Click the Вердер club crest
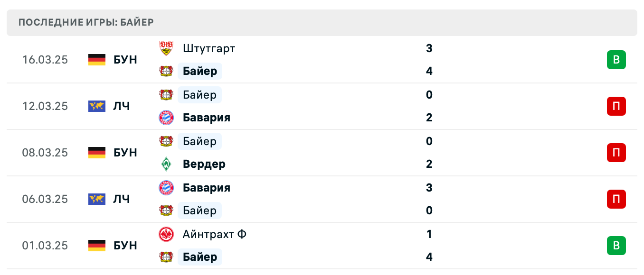The height and width of the screenshot is (275, 644). (x=167, y=164)
